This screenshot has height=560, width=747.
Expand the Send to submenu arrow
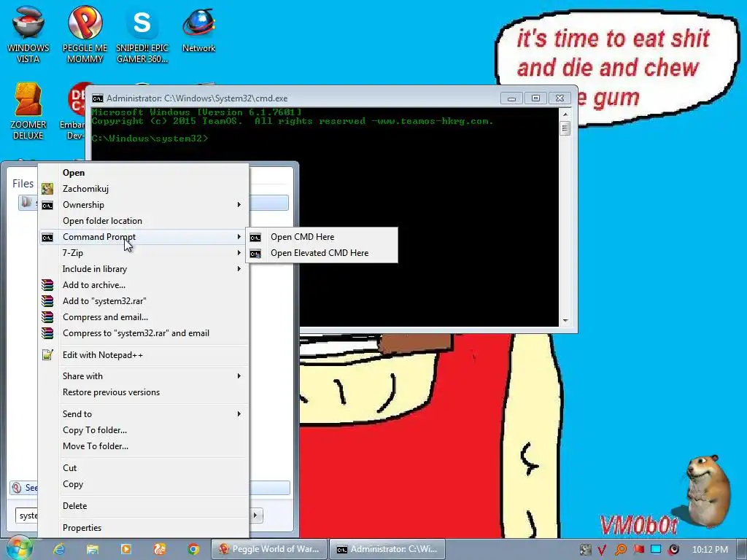[x=239, y=414]
